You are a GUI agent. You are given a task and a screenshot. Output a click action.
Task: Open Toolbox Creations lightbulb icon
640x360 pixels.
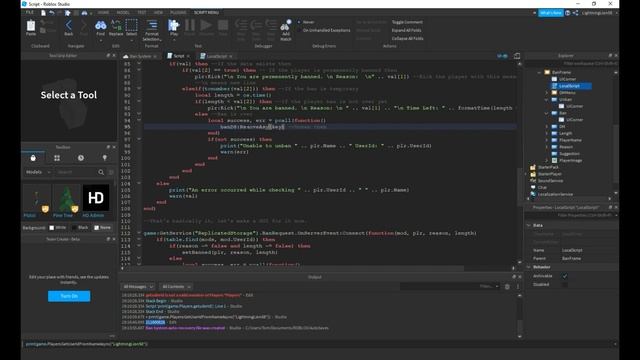click(104, 158)
